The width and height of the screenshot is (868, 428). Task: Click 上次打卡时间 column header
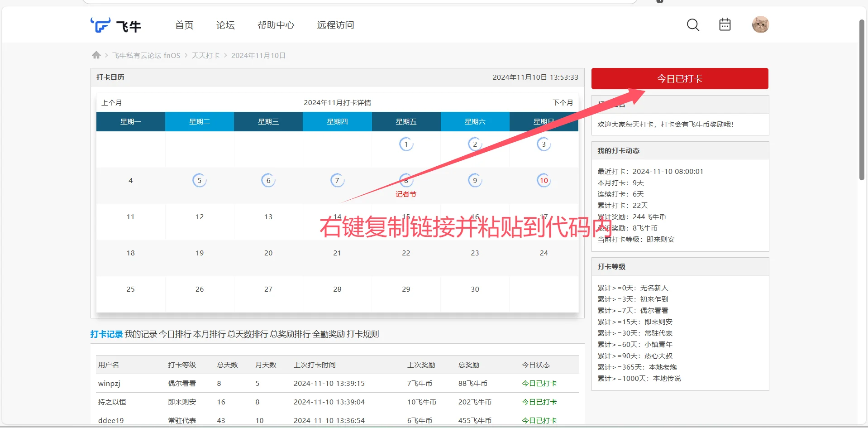tap(315, 365)
